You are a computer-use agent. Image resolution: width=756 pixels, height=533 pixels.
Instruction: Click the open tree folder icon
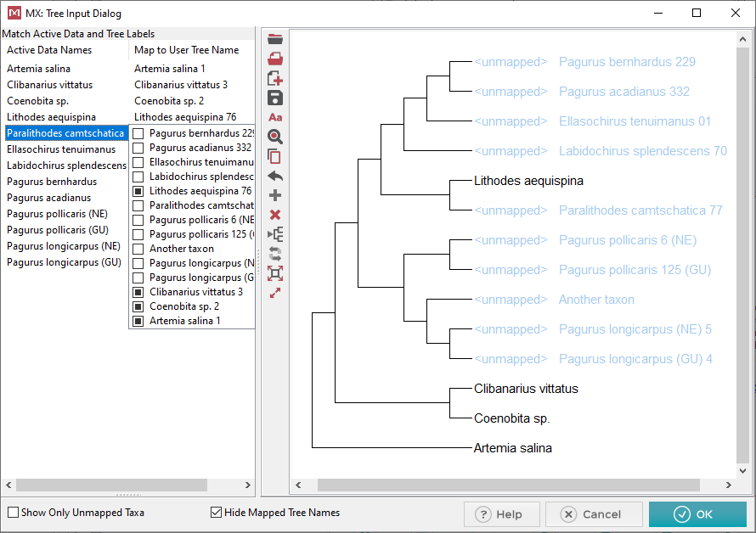tap(275, 39)
